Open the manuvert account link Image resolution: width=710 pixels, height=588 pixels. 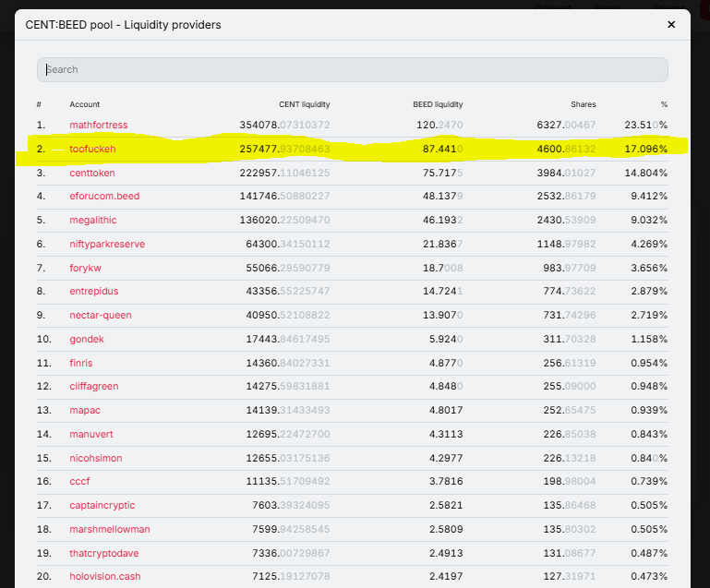[90, 435]
